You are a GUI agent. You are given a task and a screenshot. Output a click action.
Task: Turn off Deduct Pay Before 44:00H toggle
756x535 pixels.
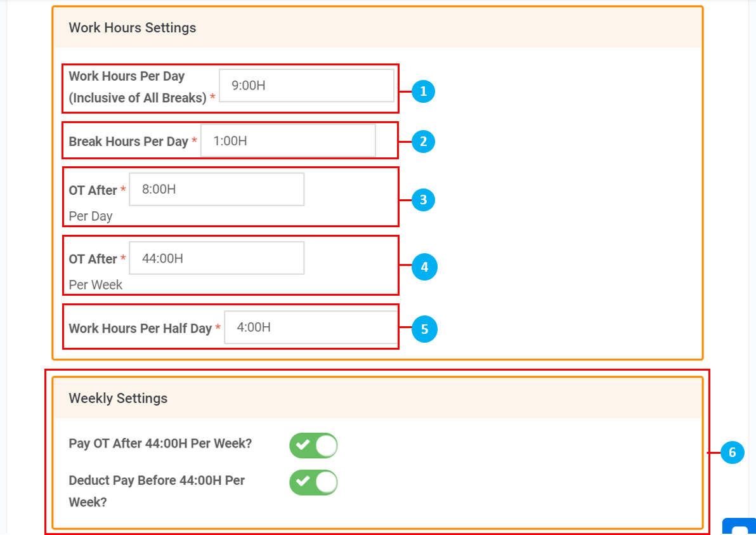coord(313,482)
